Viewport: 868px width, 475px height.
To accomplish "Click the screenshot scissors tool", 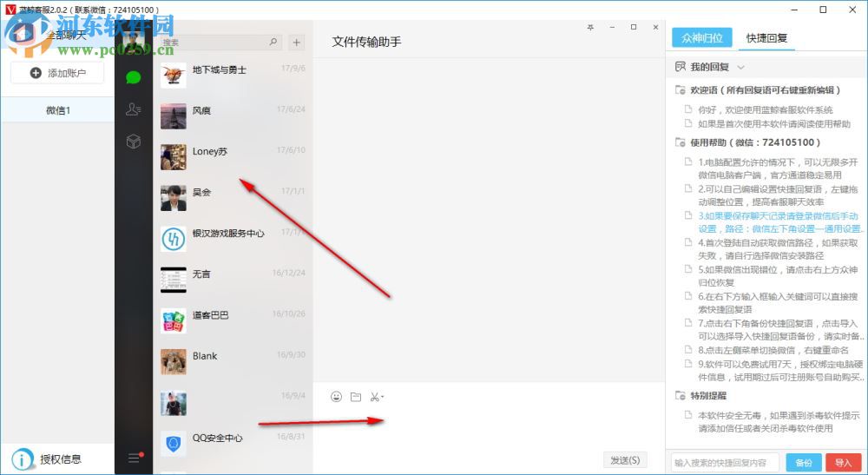I will 377,396.
